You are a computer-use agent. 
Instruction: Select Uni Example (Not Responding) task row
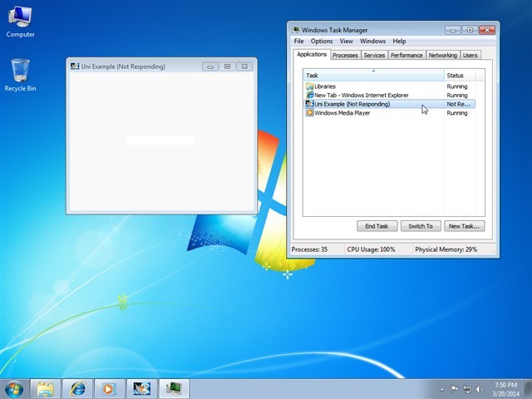point(389,104)
